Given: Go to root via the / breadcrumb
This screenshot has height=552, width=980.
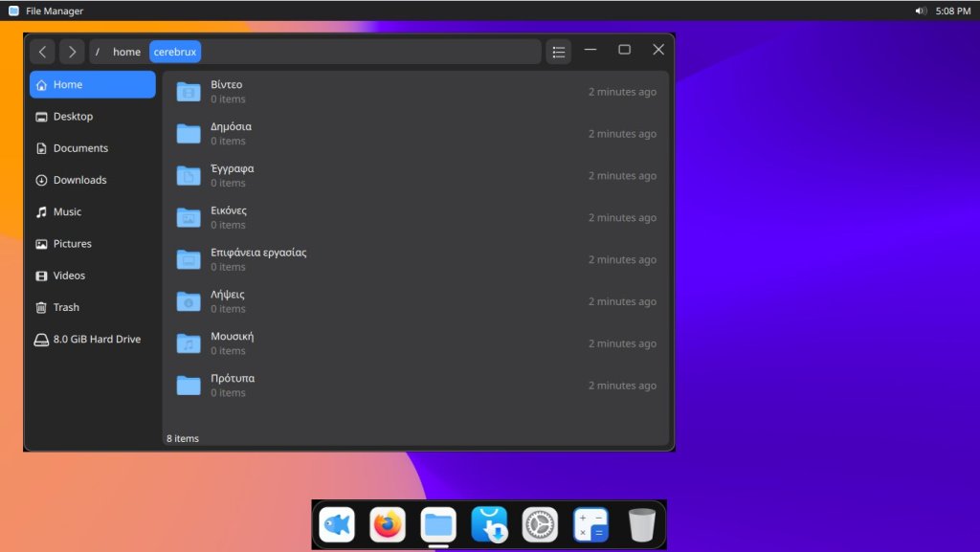Looking at the screenshot, I should click(x=98, y=52).
